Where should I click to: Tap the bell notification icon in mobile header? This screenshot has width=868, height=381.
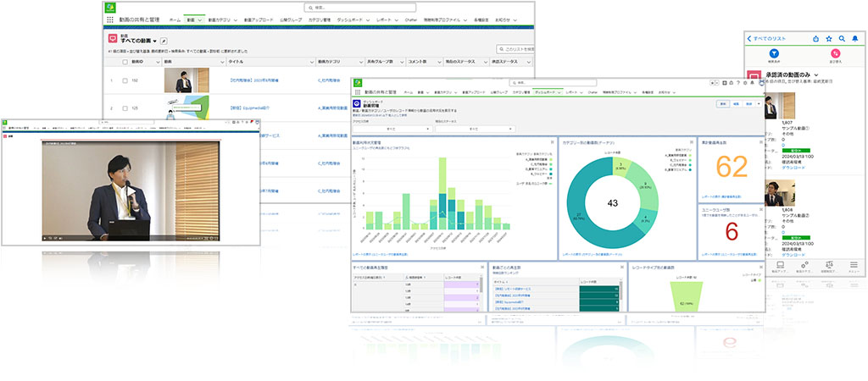tap(854, 39)
